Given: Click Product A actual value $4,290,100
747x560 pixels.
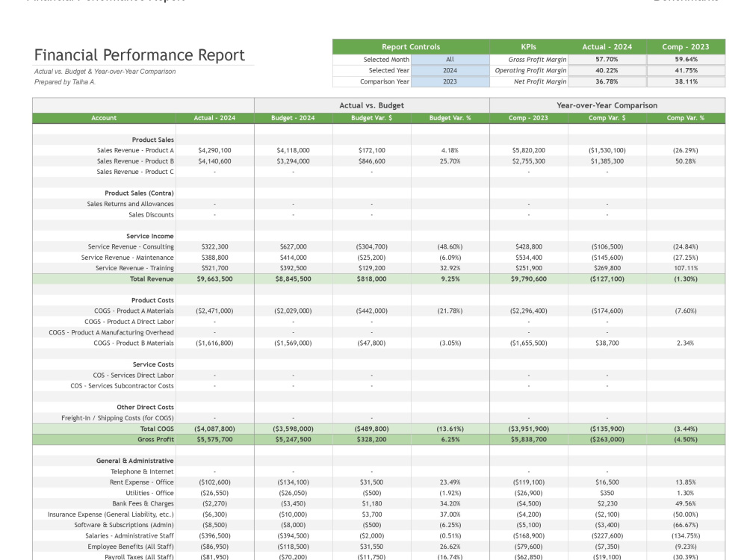Looking at the screenshot, I should 214,151.
